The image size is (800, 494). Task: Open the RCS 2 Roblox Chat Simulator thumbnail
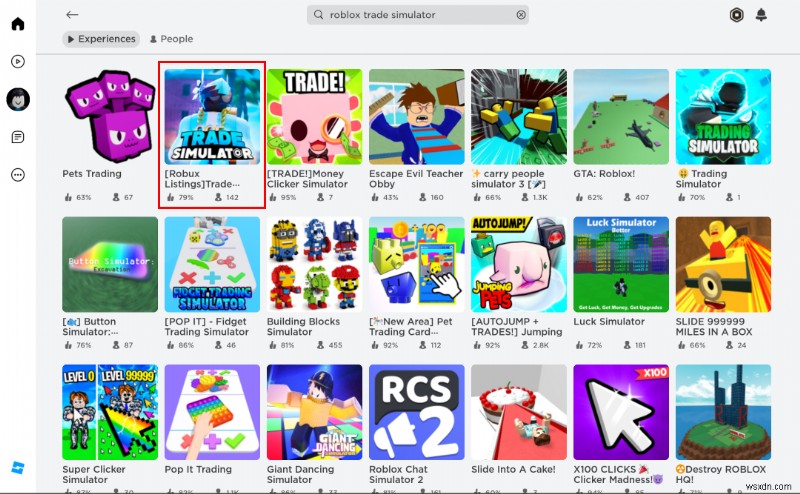(x=417, y=412)
